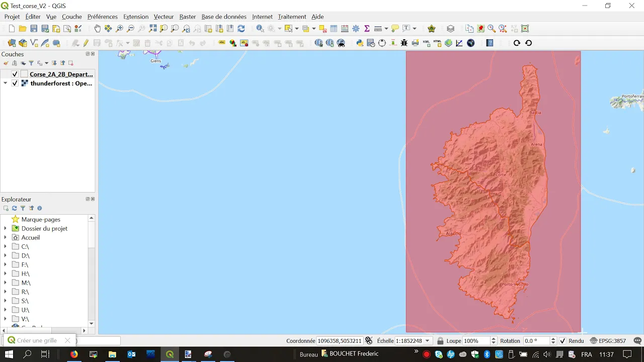This screenshot has height=362, width=644.
Task: Open the Raster menu
Action: [188, 17]
